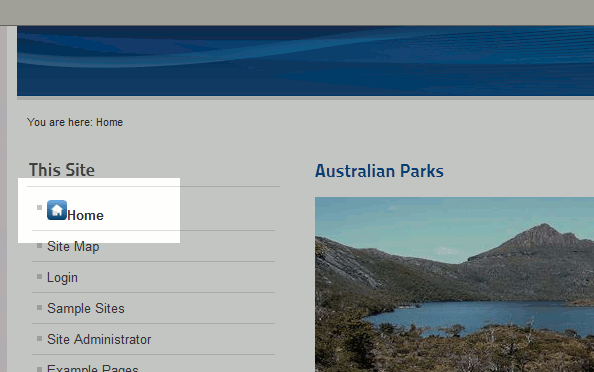
Task: Go to the Login page
Action: (x=62, y=278)
